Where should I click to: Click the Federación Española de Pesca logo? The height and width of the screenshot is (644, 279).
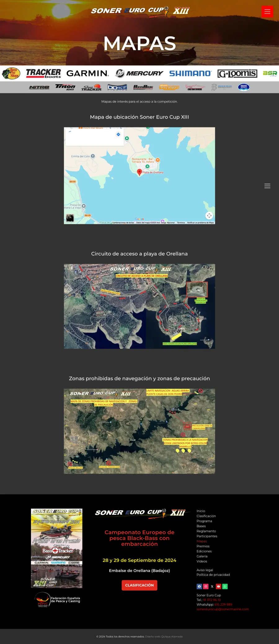57,600
